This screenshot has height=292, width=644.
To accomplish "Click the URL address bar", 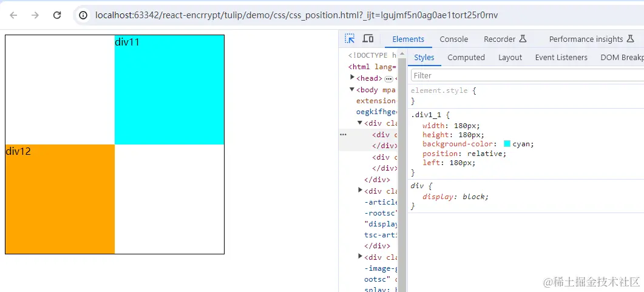I will click(297, 15).
